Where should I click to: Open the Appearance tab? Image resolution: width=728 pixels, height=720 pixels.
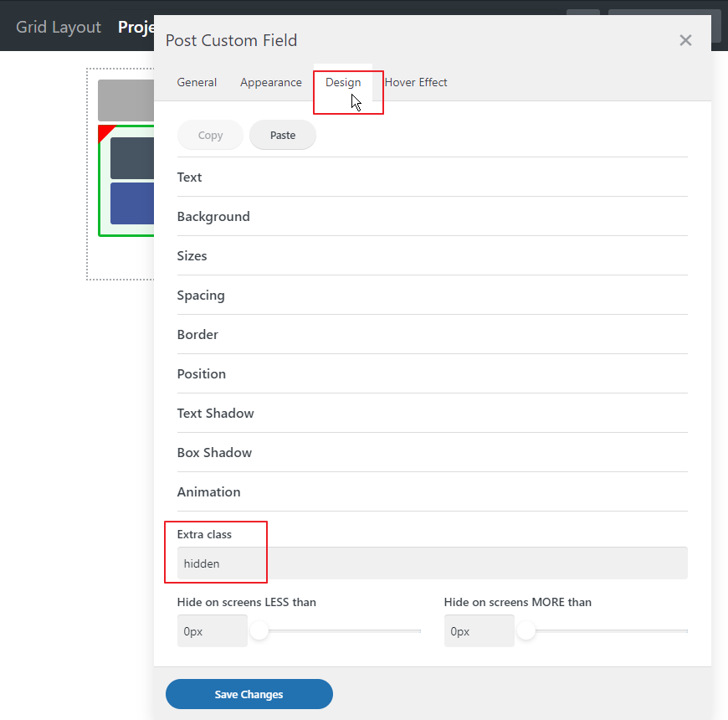click(271, 82)
